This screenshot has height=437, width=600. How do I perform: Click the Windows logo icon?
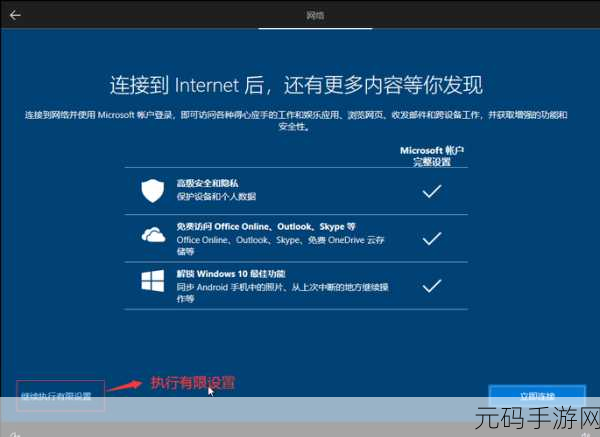(x=153, y=280)
